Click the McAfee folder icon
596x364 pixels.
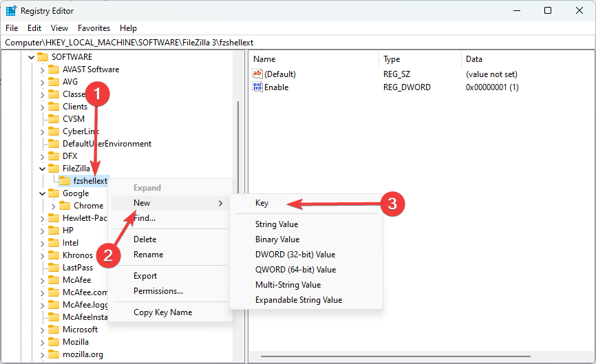54,280
